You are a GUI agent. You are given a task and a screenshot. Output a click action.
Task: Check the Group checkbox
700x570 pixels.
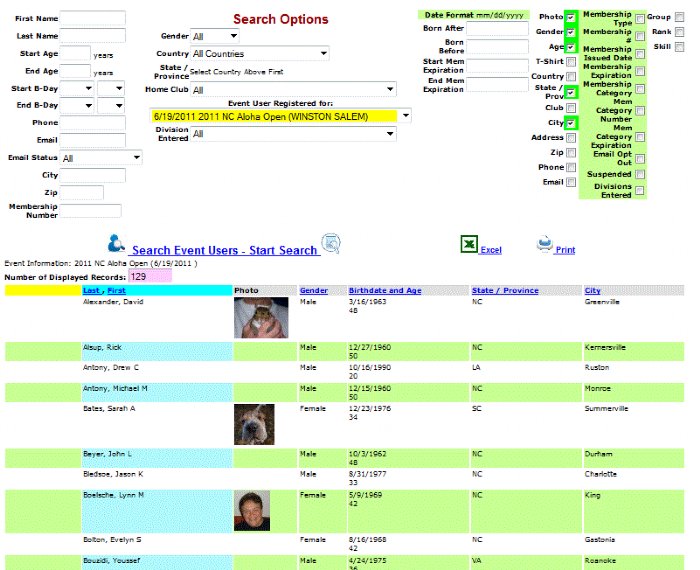pyautogui.click(x=679, y=17)
